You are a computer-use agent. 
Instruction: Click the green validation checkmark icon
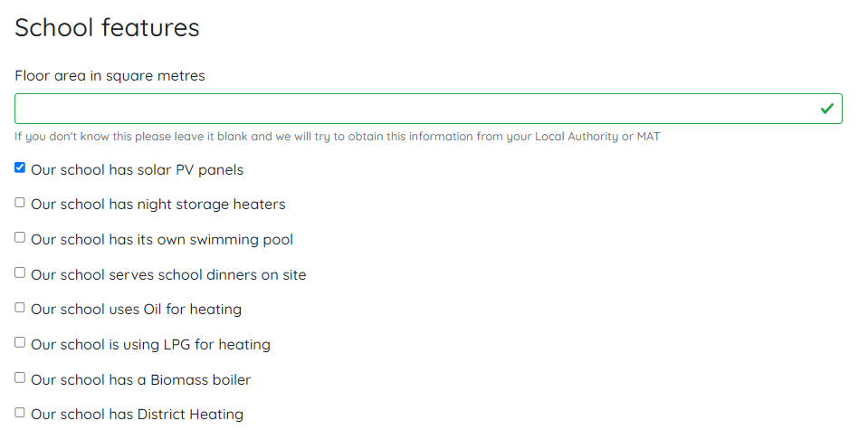[x=826, y=109]
